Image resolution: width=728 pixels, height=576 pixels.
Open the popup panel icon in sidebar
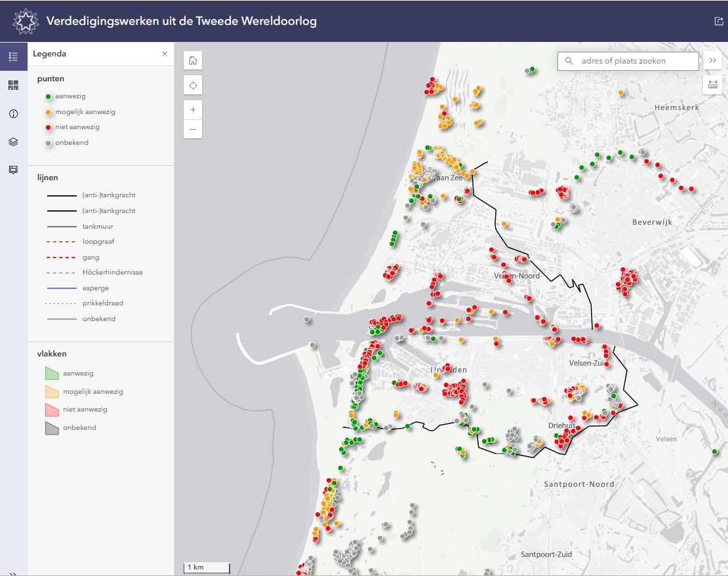pyautogui.click(x=13, y=170)
